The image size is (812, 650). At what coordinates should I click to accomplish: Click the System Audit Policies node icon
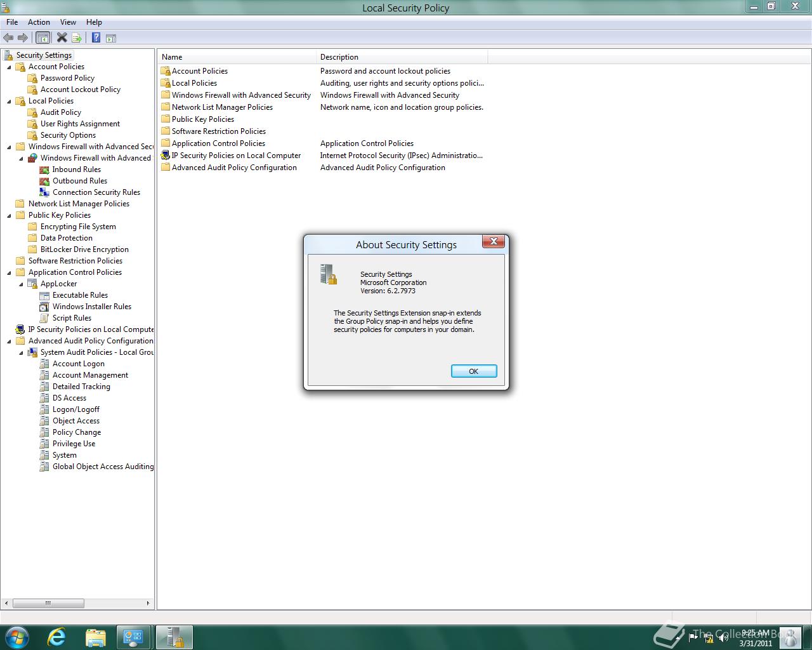pos(32,352)
